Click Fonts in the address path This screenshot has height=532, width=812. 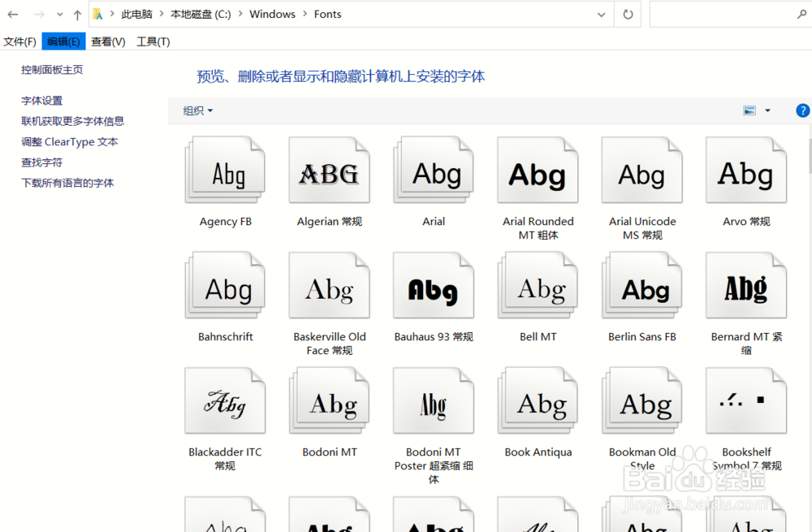point(328,14)
